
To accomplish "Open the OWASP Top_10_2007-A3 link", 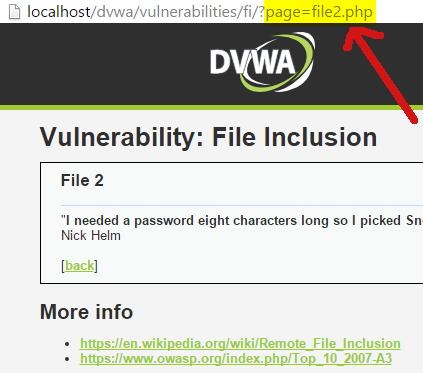I will point(236,358).
